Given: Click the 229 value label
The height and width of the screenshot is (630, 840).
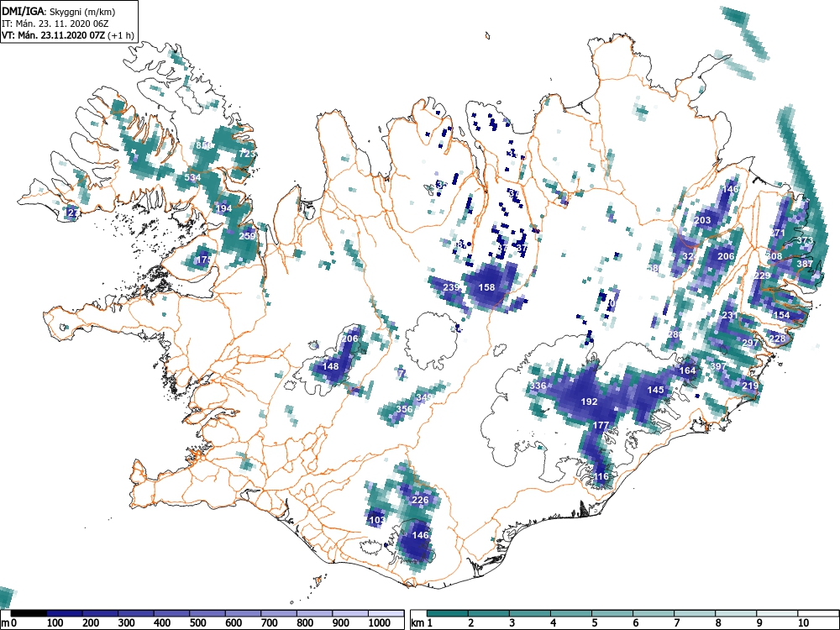Looking at the screenshot, I should click(762, 276).
